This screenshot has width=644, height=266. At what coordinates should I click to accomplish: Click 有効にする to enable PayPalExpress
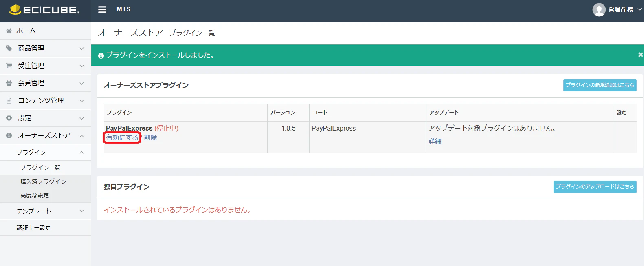tap(122, 138)
